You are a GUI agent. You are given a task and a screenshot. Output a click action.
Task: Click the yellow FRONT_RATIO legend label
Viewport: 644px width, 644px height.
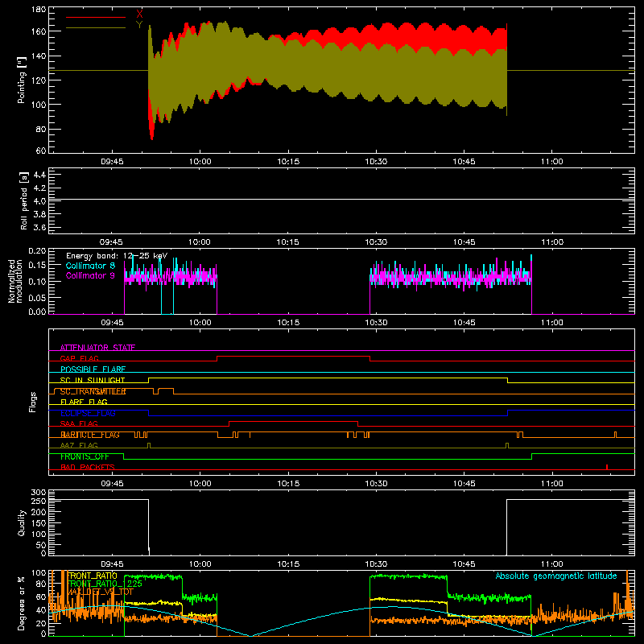pos(92,576)
